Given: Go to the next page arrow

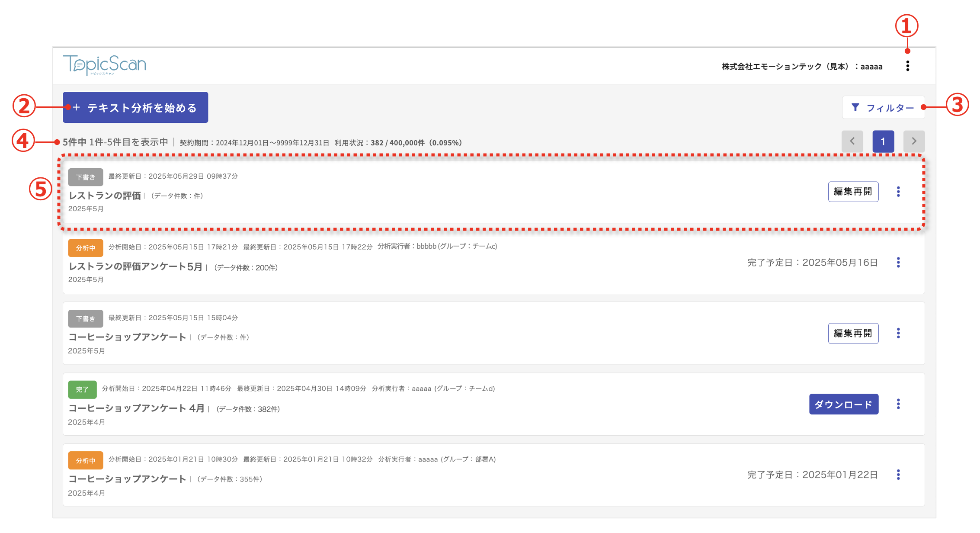Looking at the screenshot, I should [914, 141].
